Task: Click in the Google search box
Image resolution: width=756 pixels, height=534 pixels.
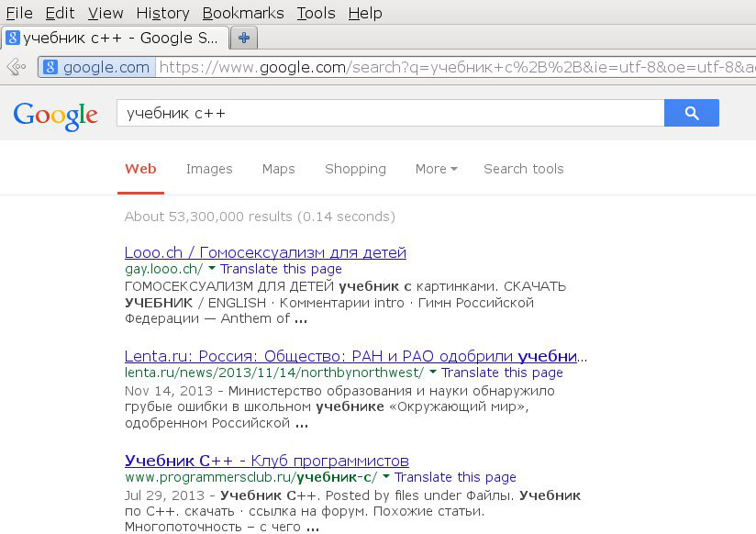Action: tap(390, 113)
